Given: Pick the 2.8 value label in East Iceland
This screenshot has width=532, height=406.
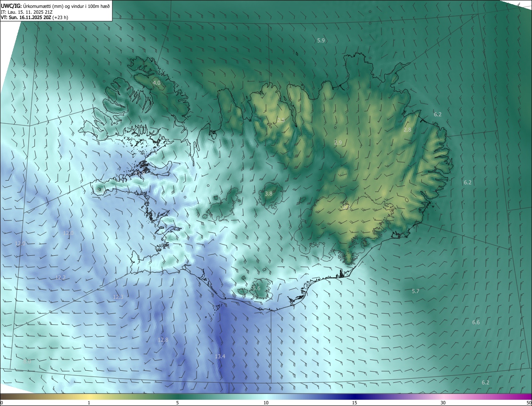Looking at the screenshot, I should (407, 130).
